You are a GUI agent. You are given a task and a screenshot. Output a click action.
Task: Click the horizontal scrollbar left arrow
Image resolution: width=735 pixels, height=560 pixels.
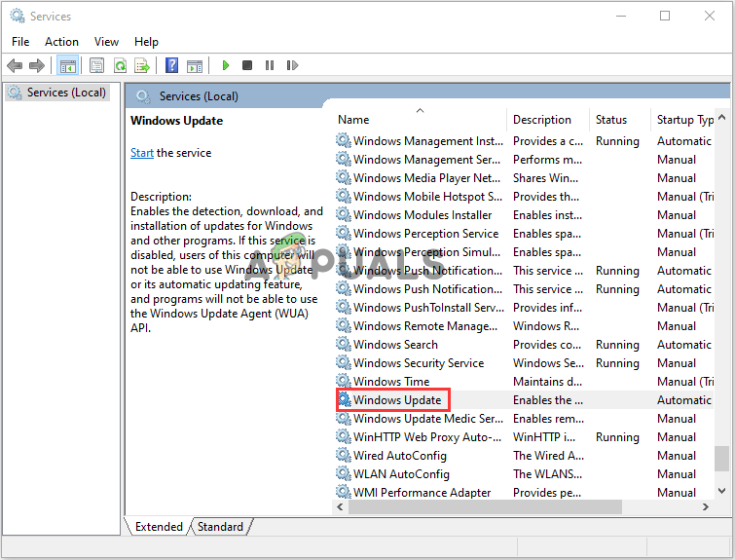[340, 507]
